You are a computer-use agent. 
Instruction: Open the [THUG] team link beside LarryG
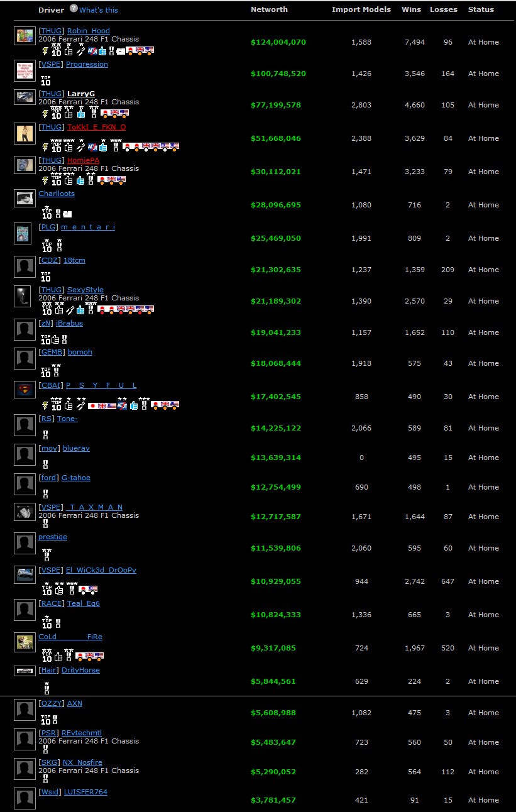tap(51, 94)
